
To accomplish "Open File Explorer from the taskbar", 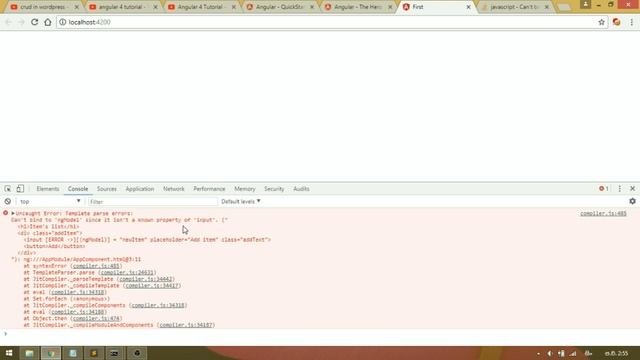I will coord(29,353).
